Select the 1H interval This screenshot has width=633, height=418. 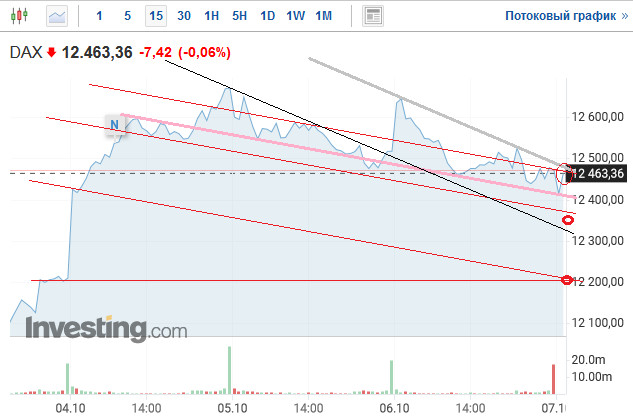[212, 16]
